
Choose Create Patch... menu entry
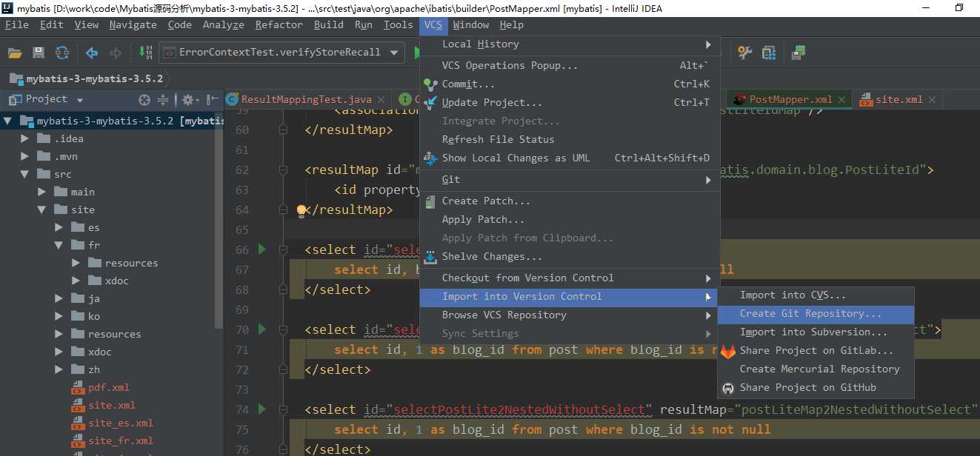(x=570, y=201)
